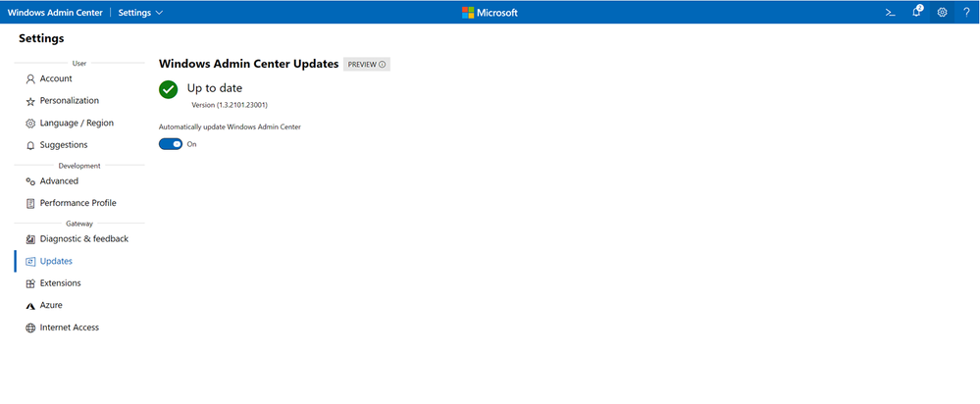This screenshot has width=980, height=404.
Task: Select Performance Profile
Action: tap(79, 203)
